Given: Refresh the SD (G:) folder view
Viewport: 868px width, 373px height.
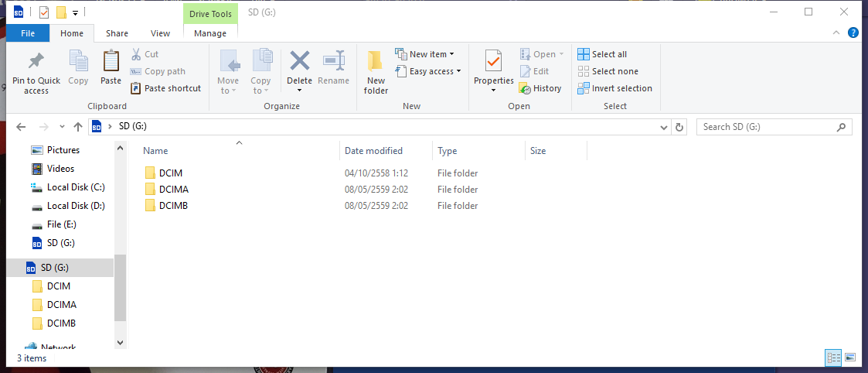Looking at the screenshot, I should point(679,127).
